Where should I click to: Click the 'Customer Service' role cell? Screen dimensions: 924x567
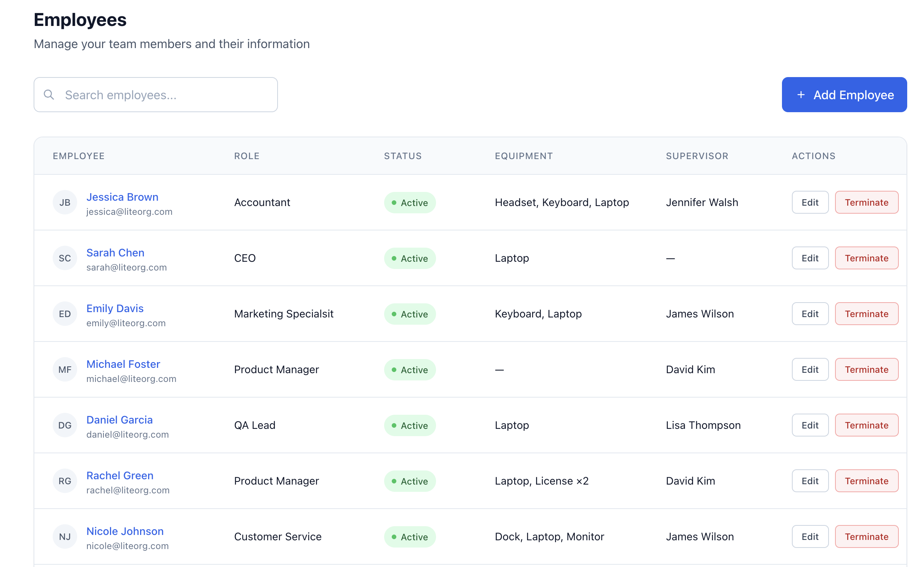coord(278,536)
